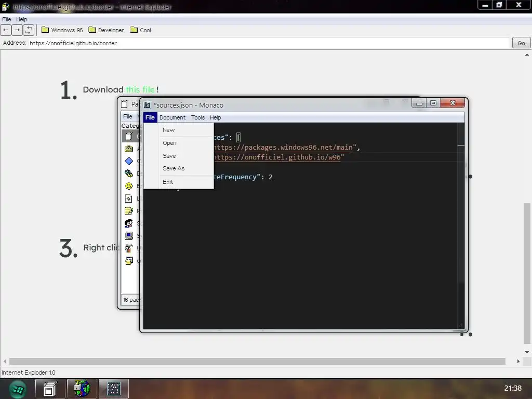
Task: Click the browser vertical scrollbar thumb
Action: point(527,273)
